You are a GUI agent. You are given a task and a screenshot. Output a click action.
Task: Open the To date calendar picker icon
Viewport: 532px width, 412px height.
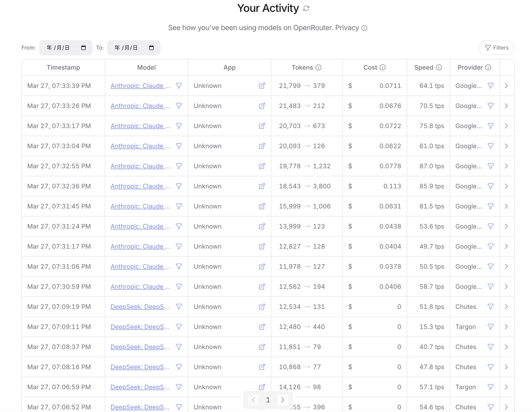coord(151,48)
